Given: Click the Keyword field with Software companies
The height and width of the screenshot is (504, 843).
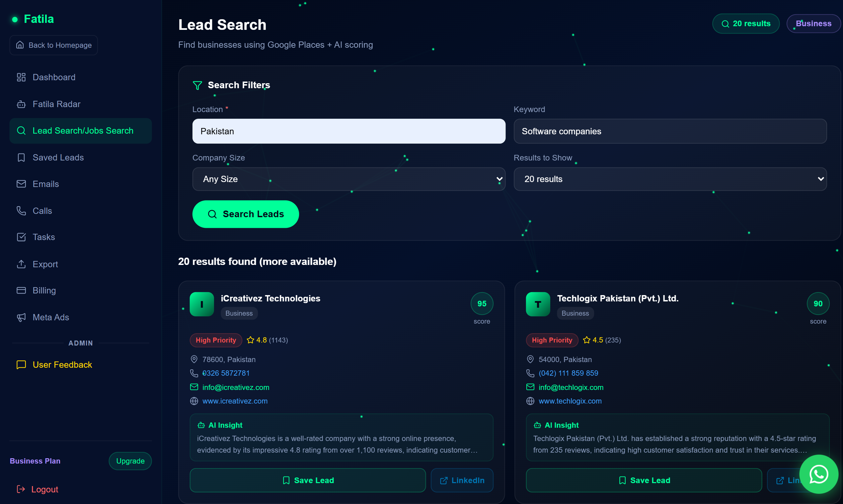Looking at the screenshot, I should [670, 131].
